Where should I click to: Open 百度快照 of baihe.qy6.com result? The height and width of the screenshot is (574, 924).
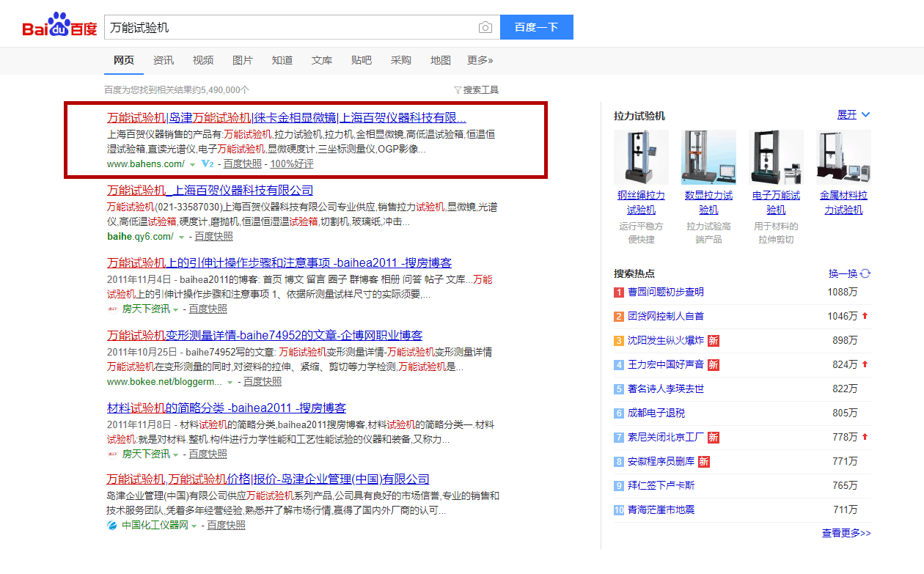(x=213, y=237)
